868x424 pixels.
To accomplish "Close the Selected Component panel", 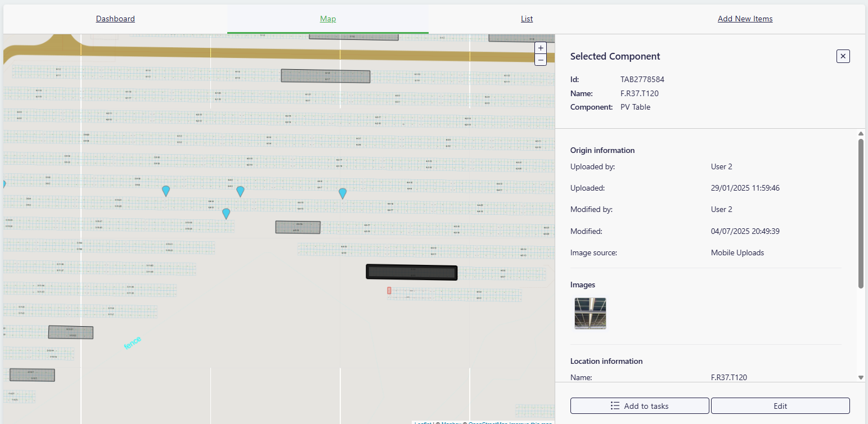I will pos(843,56).
